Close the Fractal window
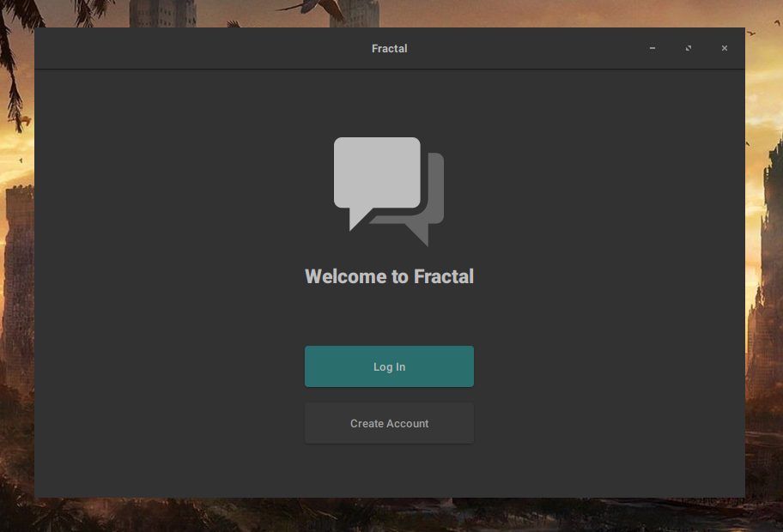This screenshot has height=532, width=783. tap(724, 48)
